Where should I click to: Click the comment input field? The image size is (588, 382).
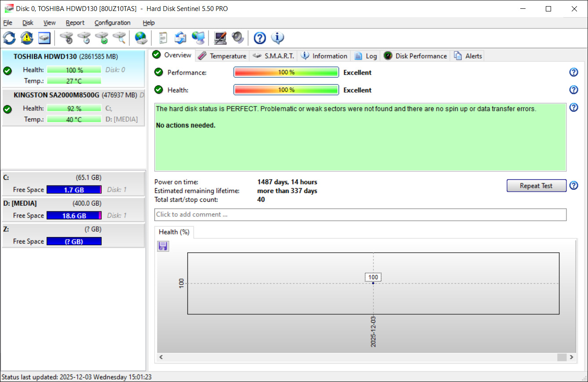(x=360, y=215)
